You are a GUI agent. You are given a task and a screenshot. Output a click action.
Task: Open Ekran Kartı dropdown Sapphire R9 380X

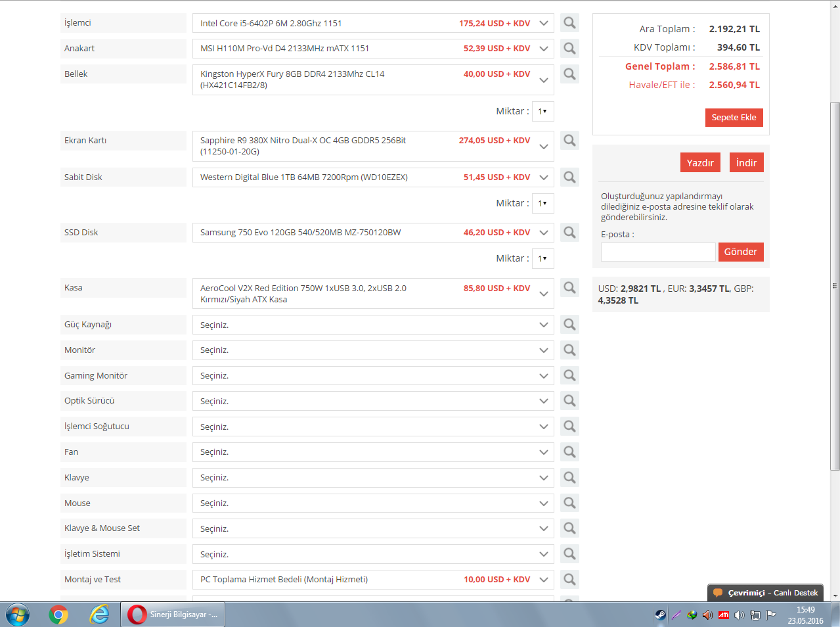coord(373,146)
